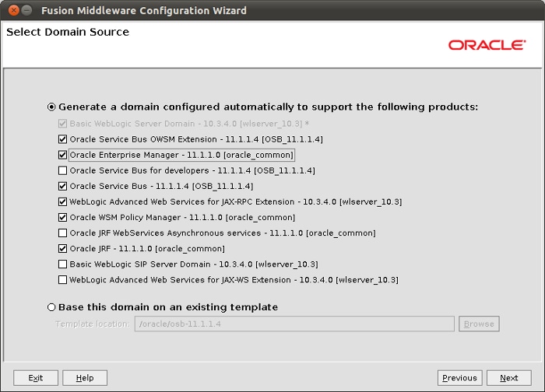Toggle Oracle JRF 11.1.1.0 checkbox
Image resolution: width=545 pixels, height=392 pixels.
coord(63,249)
